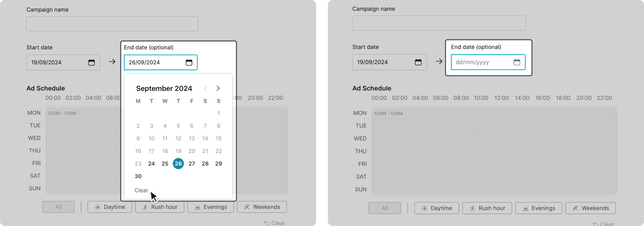
Task: Toggle Daytime preset in right panel
Action: [x=436, y=208]
